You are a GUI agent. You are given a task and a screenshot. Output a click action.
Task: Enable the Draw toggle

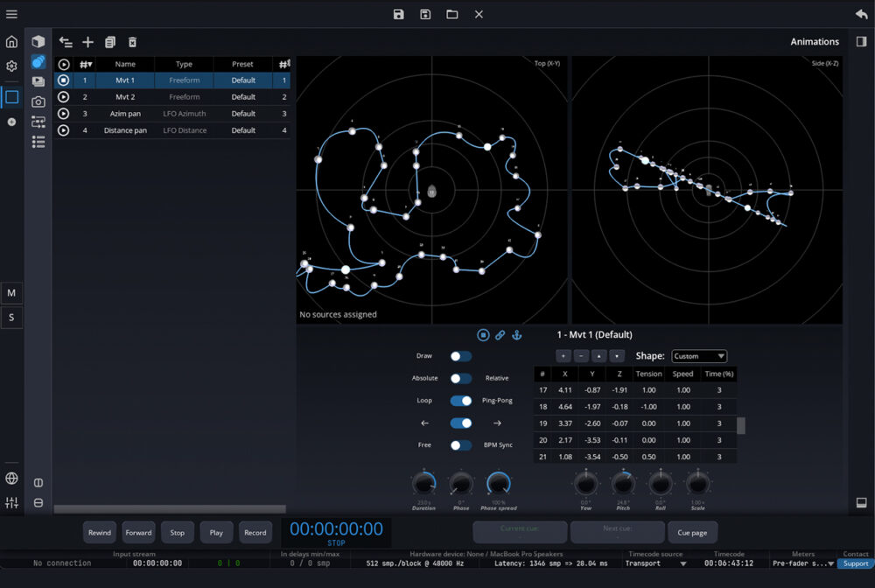pyautogui.click(x=460, y=356)
